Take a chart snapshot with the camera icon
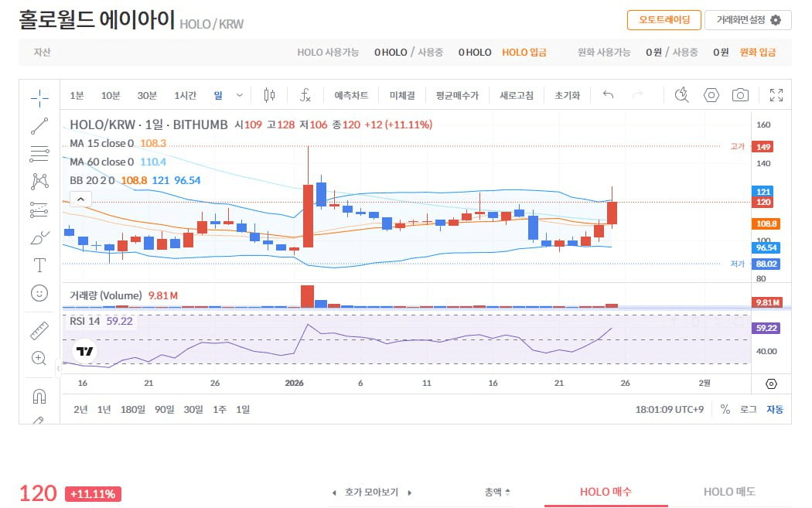 tap(740, 94)
